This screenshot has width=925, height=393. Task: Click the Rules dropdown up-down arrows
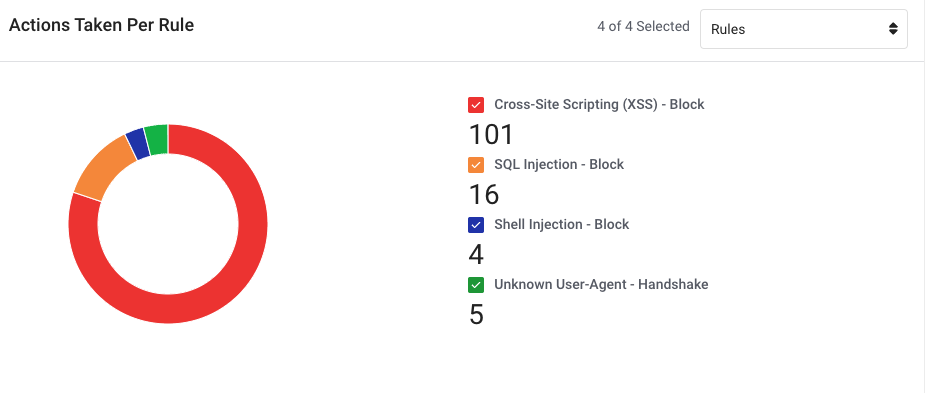pyautogui.click(x=893, y=29)
